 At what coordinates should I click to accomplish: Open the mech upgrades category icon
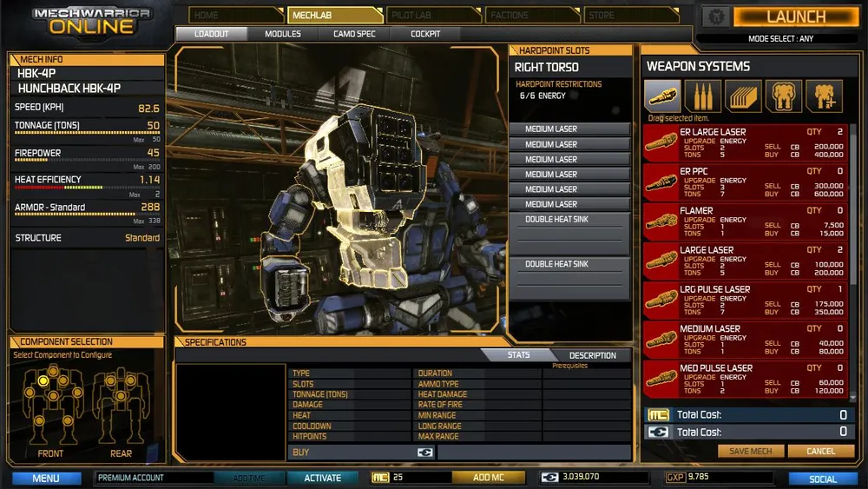pyautogui.click(x=824, y=96)
